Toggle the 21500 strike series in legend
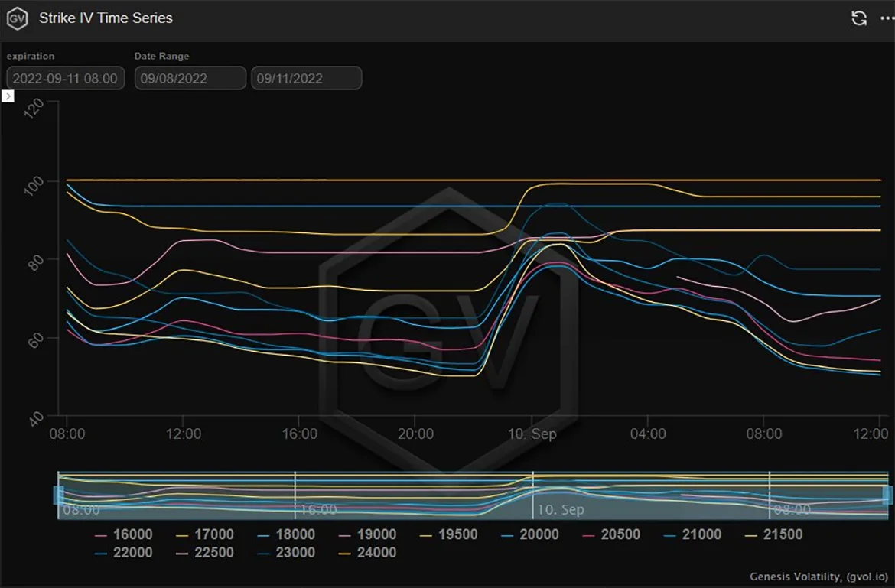 (x=773, y=534)
